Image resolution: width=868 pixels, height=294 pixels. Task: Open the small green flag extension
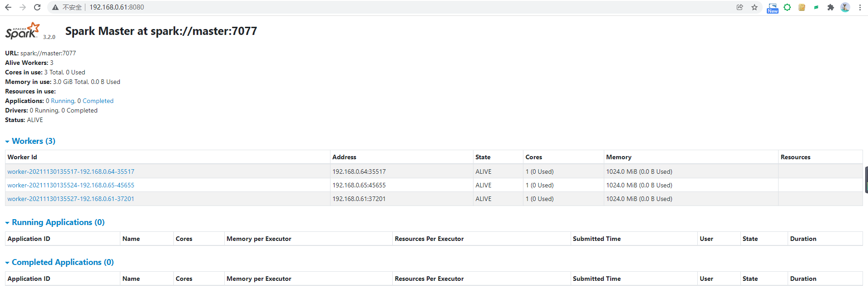point(816,7)
